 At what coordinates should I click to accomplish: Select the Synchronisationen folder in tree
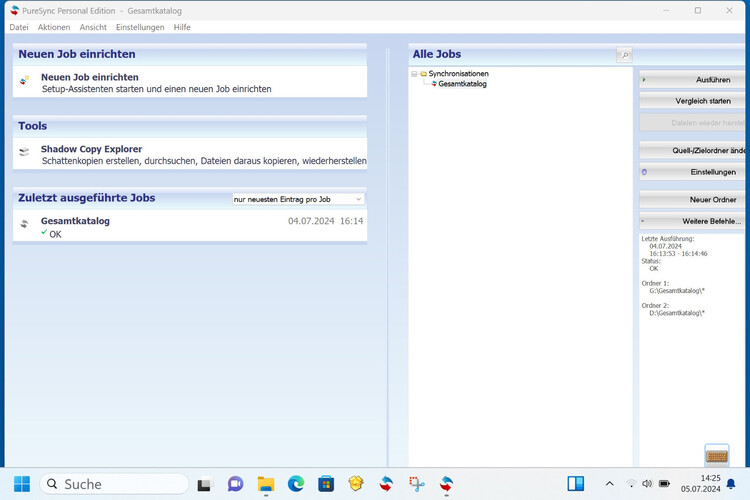point(458,73)
